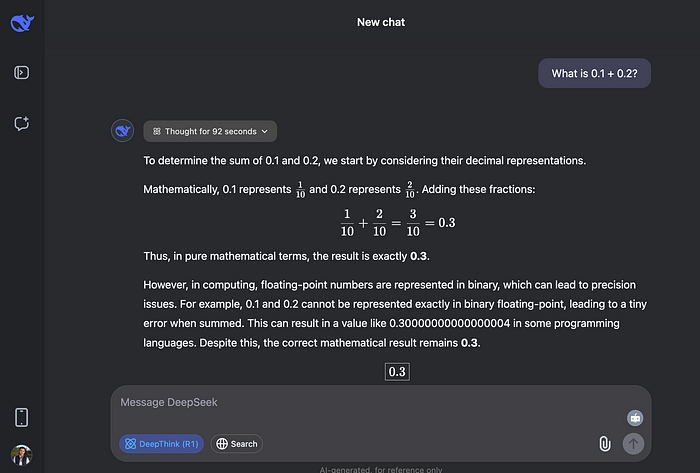The height and width of the screenshot is (473, 700).
Task: Click the small robot icon in message box
Action: [635, 418]
